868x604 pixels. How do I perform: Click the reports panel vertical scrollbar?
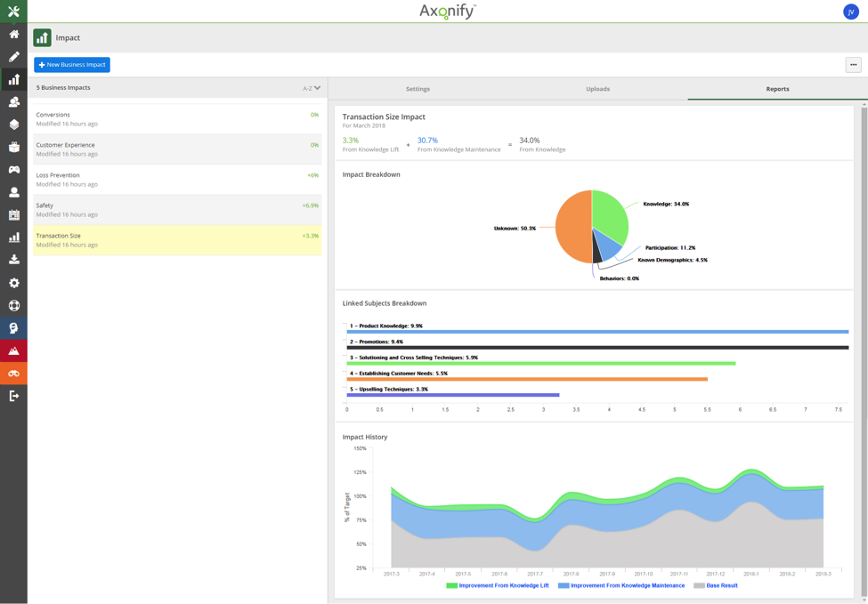pos(863,267)
